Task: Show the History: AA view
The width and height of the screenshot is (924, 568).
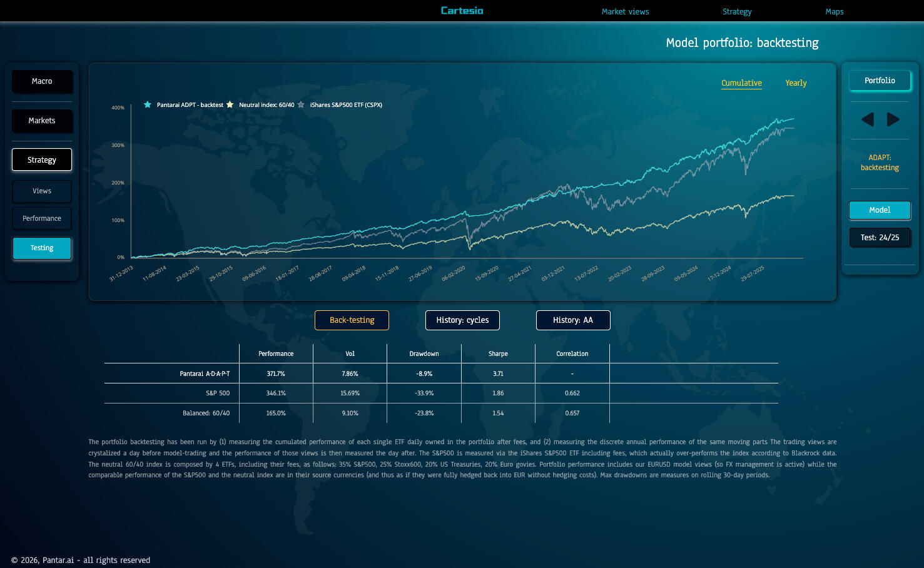Action: tap(572, 320)
